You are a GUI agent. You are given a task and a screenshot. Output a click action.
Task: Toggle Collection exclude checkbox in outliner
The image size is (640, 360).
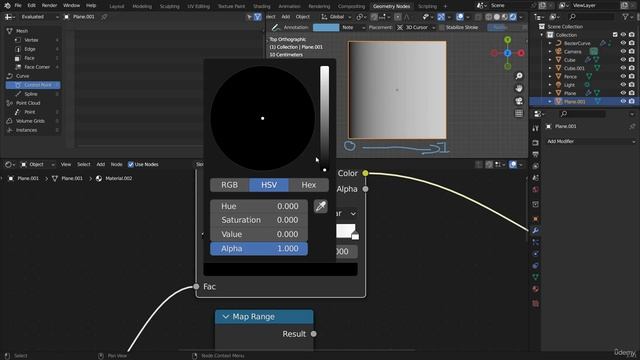[x=615, y=35]
